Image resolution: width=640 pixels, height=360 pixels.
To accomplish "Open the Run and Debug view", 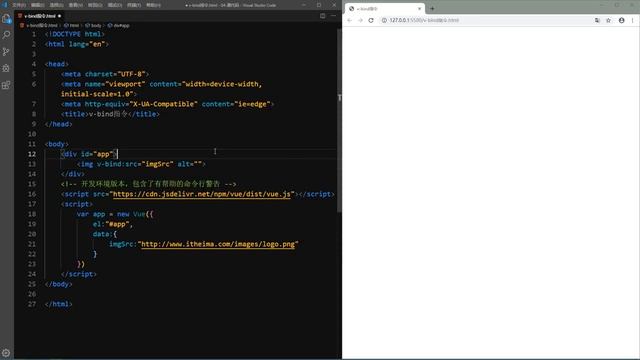I will [x=6, y=68].
